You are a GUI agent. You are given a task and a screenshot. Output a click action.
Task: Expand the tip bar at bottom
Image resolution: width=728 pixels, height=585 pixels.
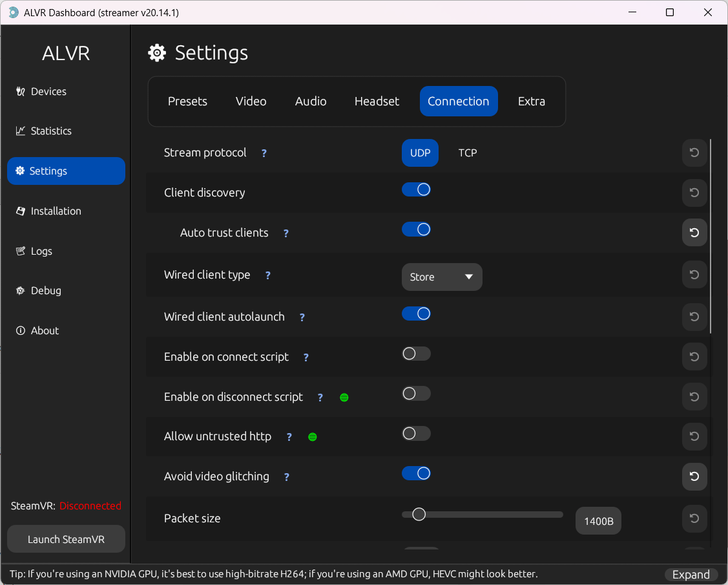[691, 575]
